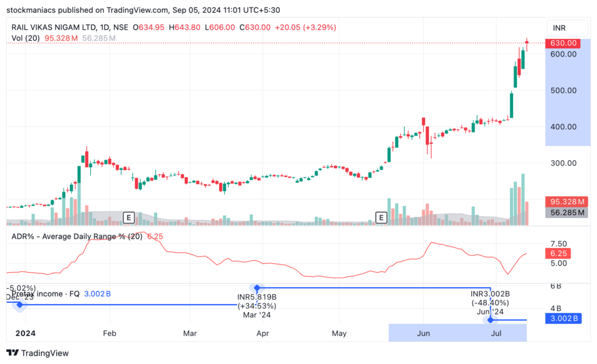Click the Feb label on the time axis
The width and height of the screenshot is (597, 364).
click(109, 334)
